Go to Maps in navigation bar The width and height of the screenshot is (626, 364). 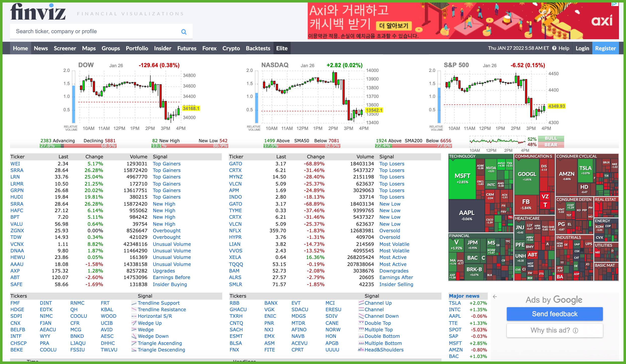[x=89, y=48]
